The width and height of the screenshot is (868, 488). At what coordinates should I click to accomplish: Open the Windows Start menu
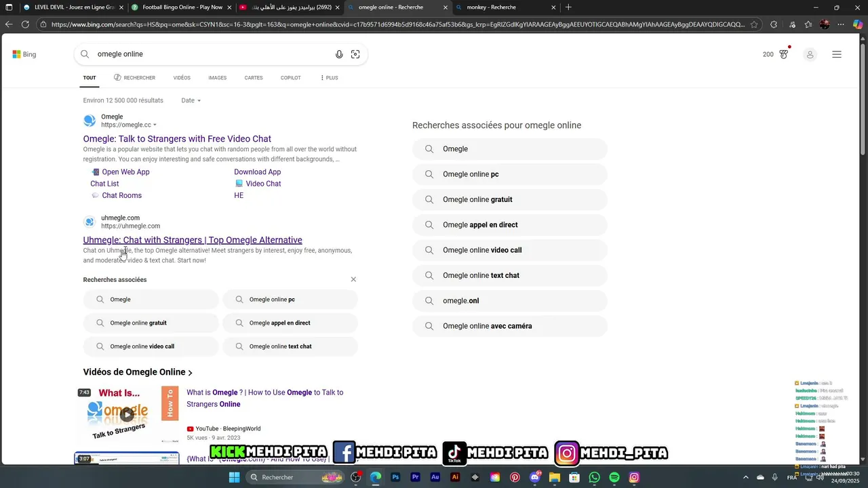(234, 477)
